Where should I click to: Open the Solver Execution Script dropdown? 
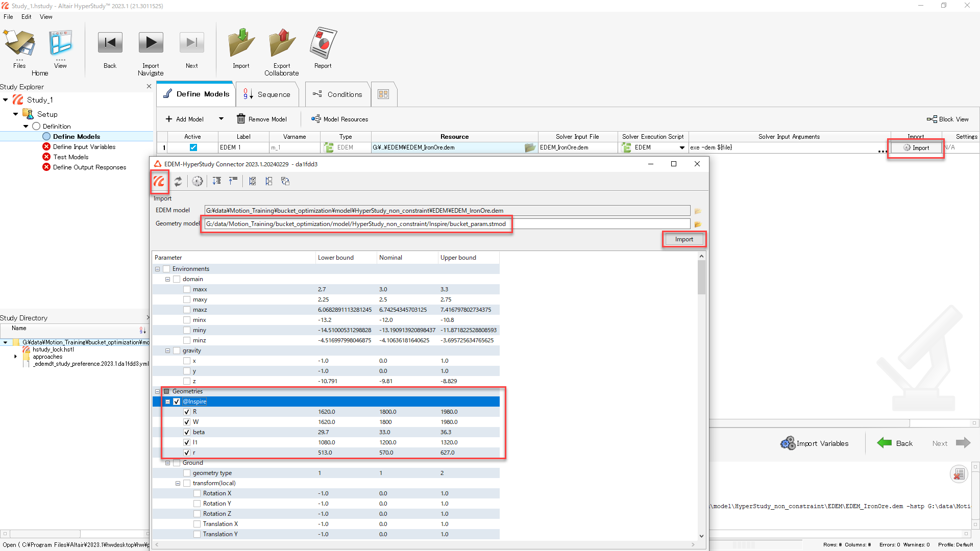pyautogui.click(x=682, y=147)
